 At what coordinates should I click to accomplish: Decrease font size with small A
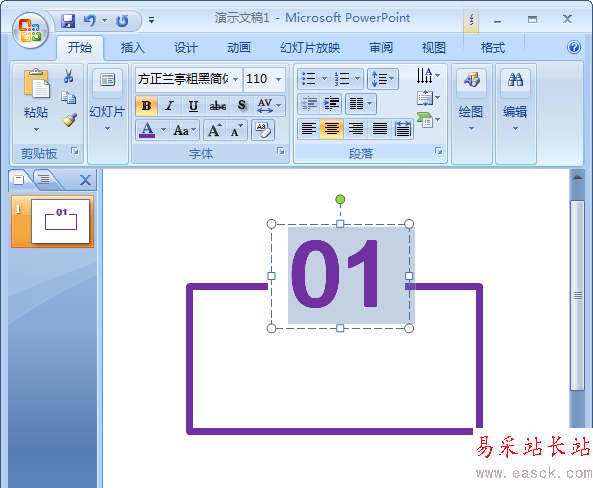pyautogui.click(x=237, y=131)
